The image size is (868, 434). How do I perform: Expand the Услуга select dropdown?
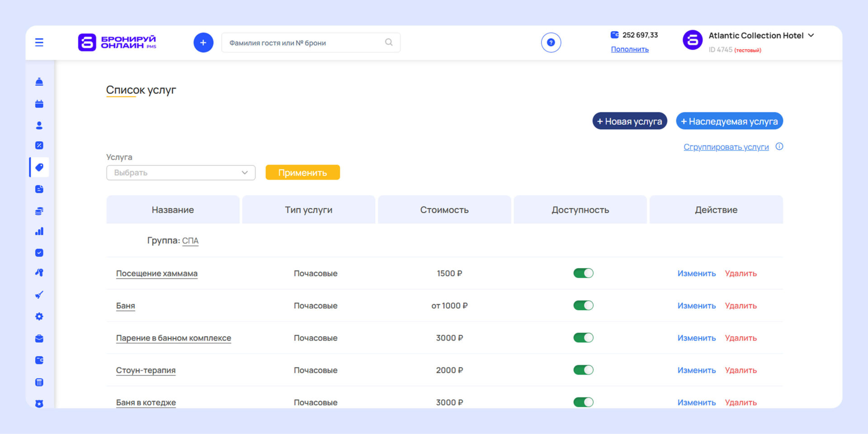coord(181,173)
